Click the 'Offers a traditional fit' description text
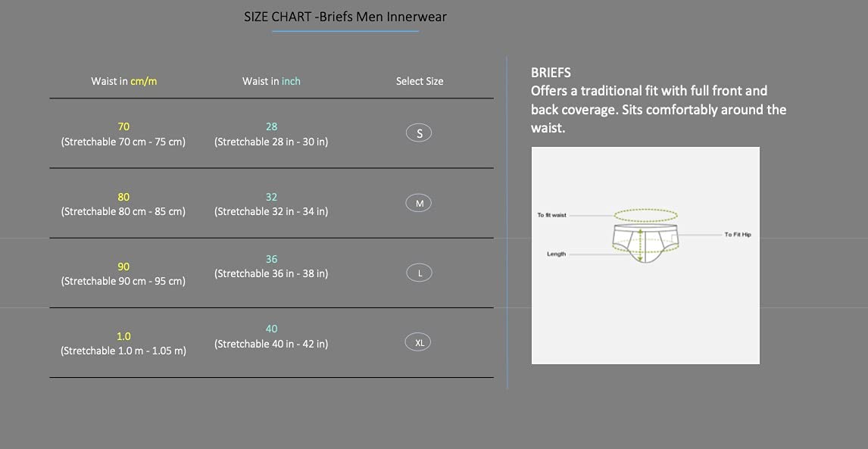Image resolution: width=868 pixels, height=449 pixels. click(x=659, y=109)
